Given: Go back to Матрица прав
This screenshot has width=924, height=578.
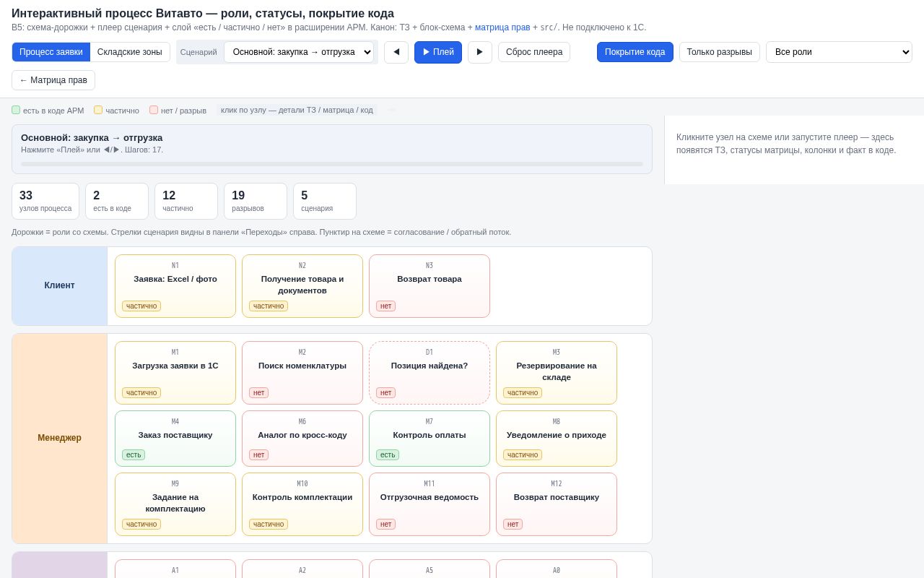Looking at the screenshot, I should 53,80.
